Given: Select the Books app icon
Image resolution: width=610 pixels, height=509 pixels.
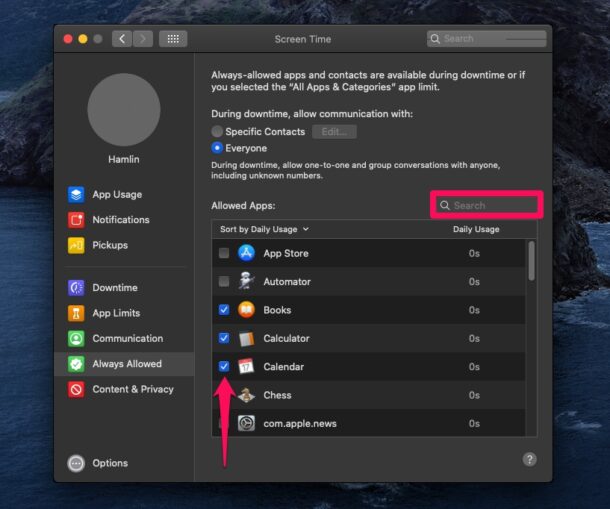Looking at the screenshot, I should tap(246, 310).
